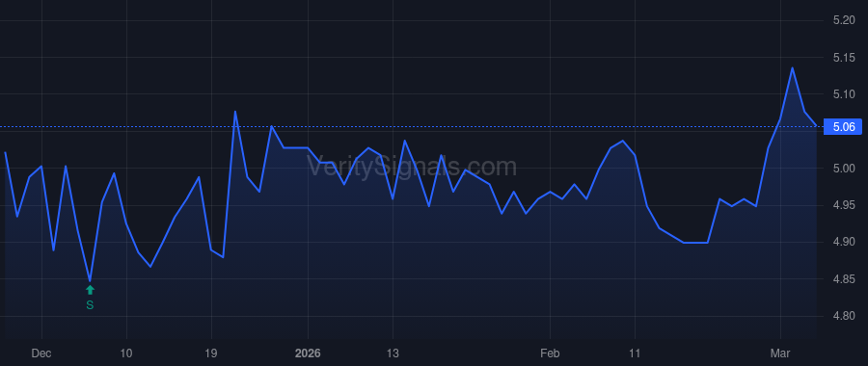Click the Dec date axis label
Screen dimensions: 868x366
click(x=41, y=353)
